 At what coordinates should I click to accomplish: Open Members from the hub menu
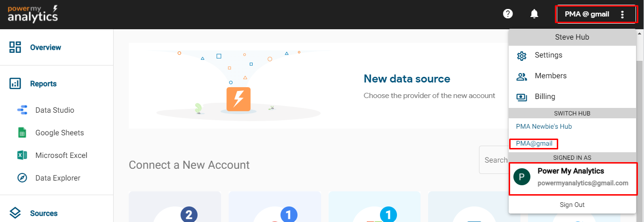click(550, 76)
